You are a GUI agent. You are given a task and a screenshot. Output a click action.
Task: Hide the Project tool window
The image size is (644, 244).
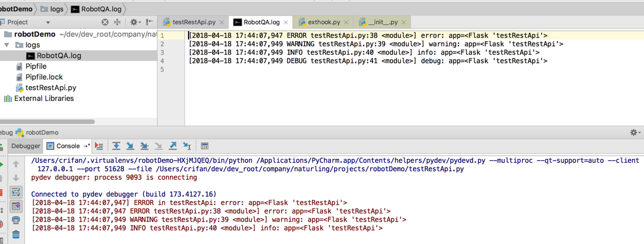(x=150, y=22)
